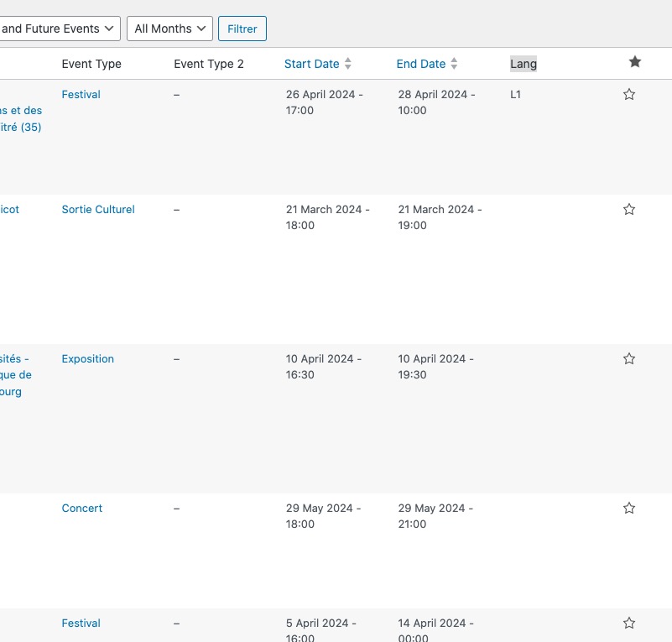Open the All Months dropdown

click(169, 29)
